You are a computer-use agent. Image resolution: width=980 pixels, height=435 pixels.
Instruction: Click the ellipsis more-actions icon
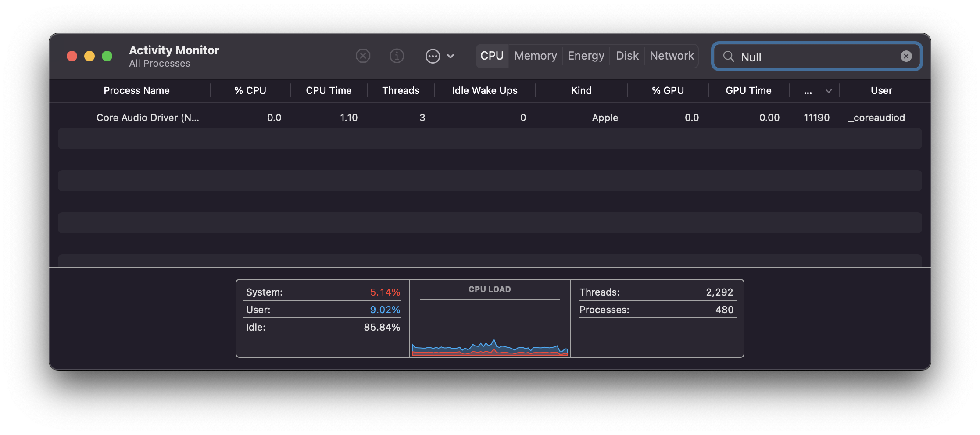(x=433, y=56)
